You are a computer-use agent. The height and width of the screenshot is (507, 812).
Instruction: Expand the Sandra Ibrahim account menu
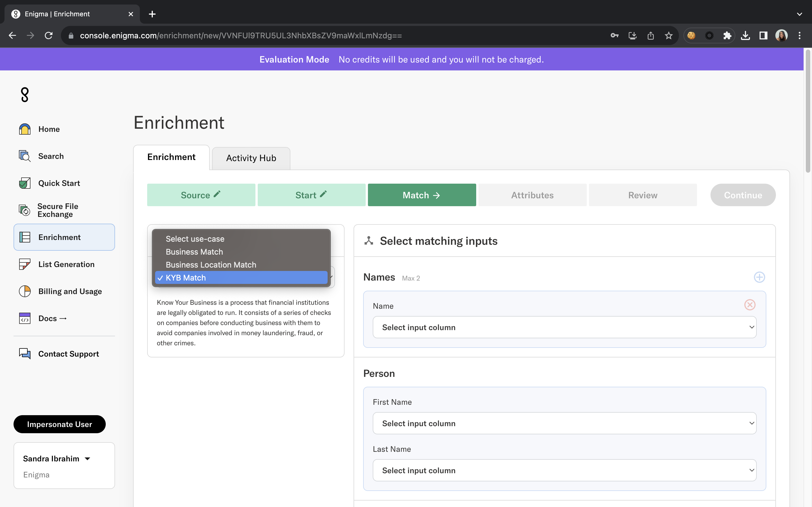[56, 458]
